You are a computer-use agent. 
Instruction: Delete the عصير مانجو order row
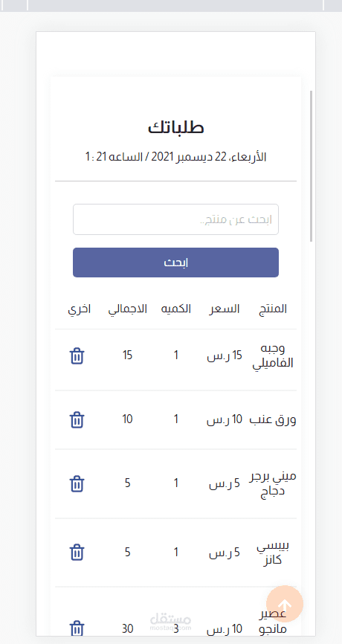[77, 628]
